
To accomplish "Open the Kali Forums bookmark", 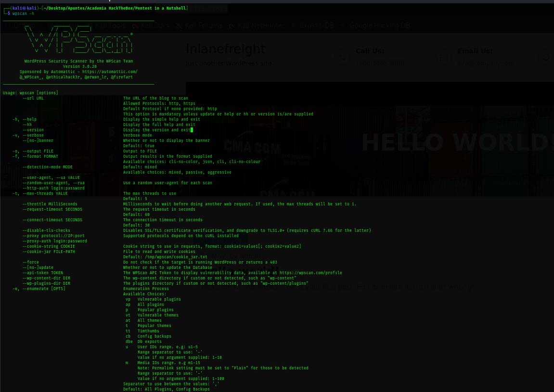I will 204,25.
